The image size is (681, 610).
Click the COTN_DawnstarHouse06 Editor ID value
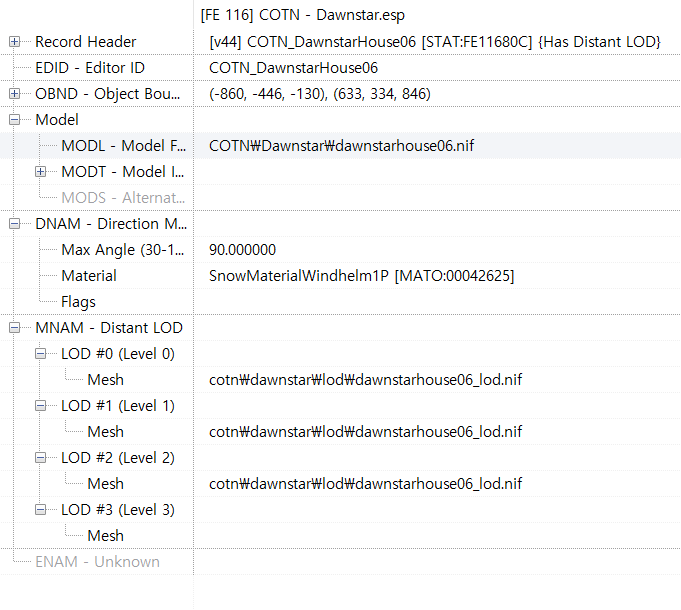[293, 68]
